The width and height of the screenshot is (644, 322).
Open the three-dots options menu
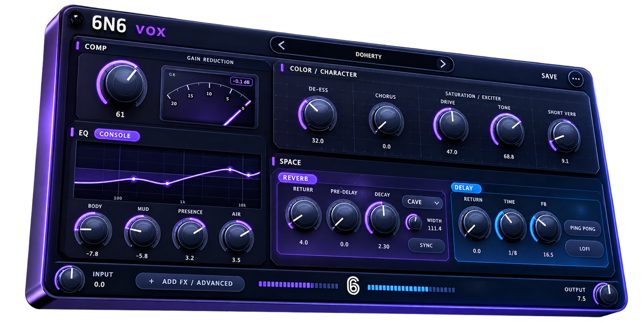click(x=576, y=78)
